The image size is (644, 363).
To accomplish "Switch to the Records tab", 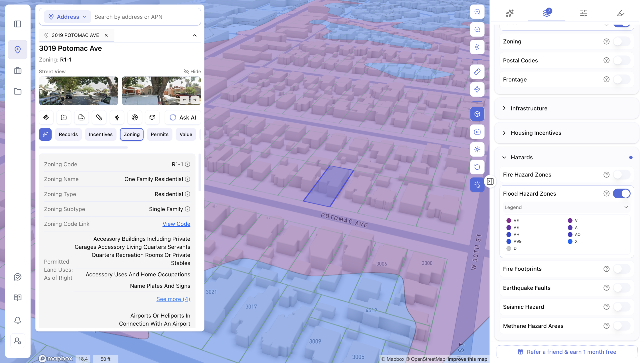I will [x=68, y=134].
